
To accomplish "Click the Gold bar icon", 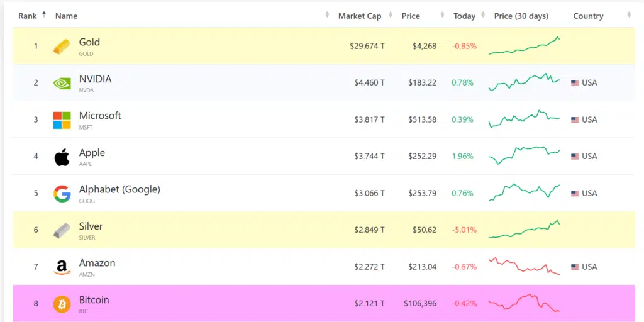I will coord(62,46).
